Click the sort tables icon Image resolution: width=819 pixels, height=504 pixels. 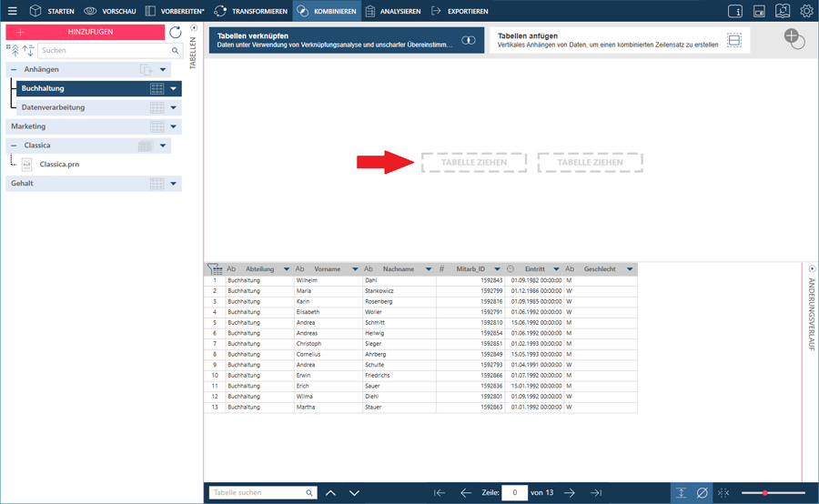28,50
